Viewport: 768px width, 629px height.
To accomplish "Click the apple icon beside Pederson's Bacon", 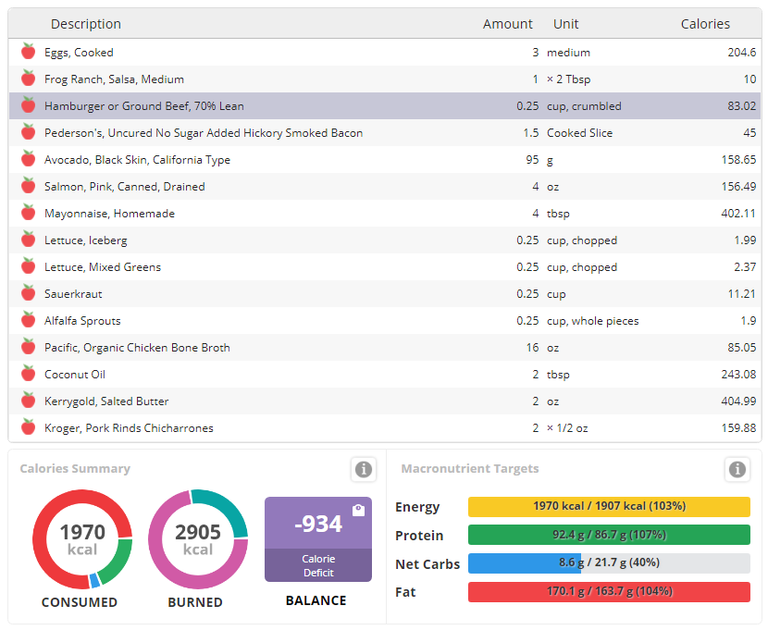I will 28,132.
